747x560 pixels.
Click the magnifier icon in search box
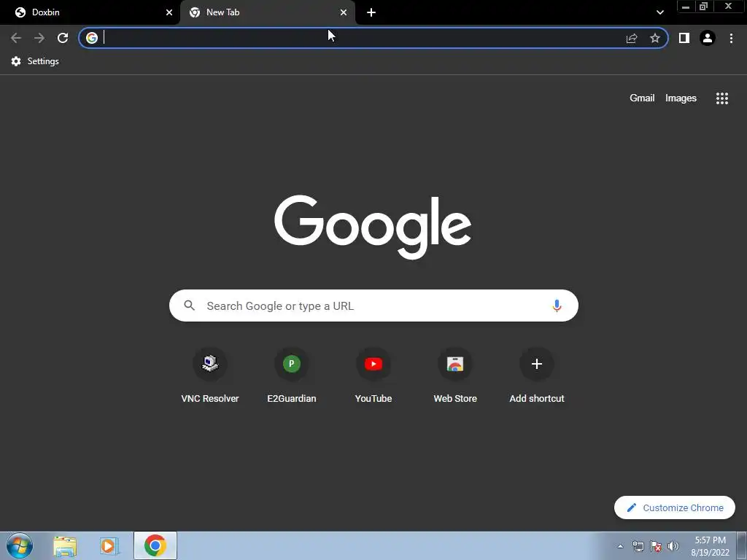tap(189, 306)
